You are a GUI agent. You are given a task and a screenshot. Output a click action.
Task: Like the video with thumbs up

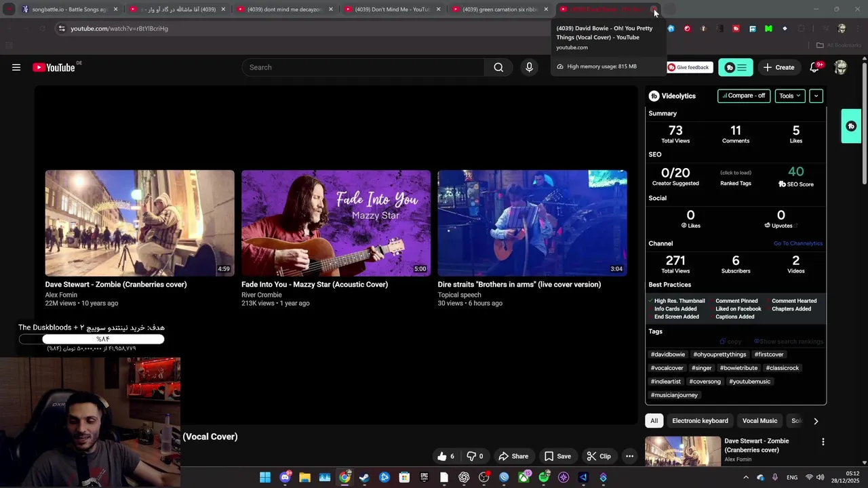click(x=446, y=456)
